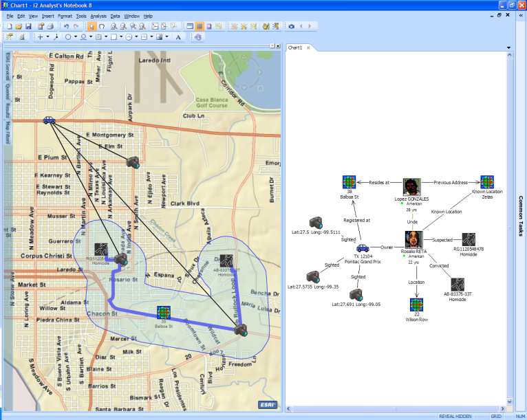Click the 'Owner' link label
The height and width of the screenshot is (420, 527).
click(387, 247)
